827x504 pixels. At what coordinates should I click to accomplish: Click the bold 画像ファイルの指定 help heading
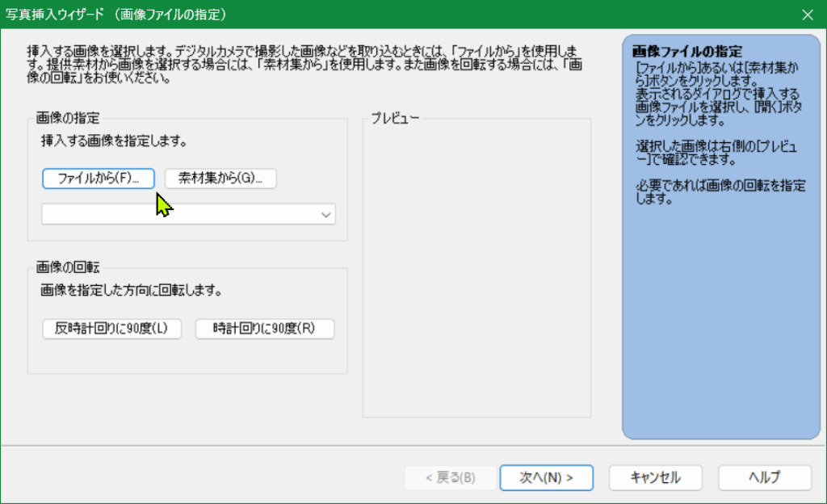tap(687, 52)
